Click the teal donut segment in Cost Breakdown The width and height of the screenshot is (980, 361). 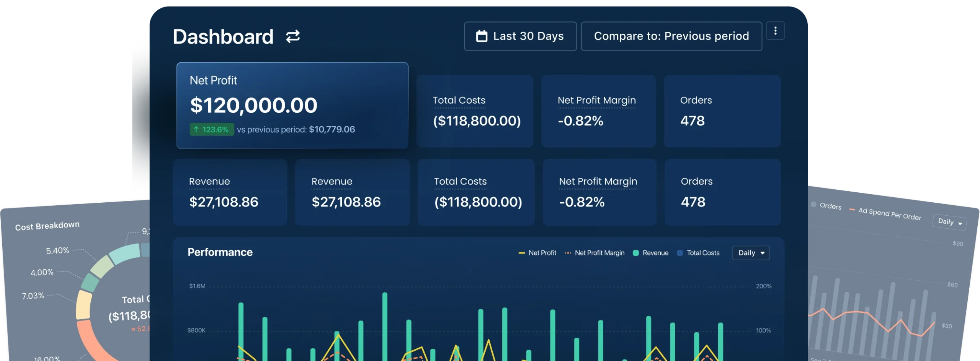pos(125,254)
